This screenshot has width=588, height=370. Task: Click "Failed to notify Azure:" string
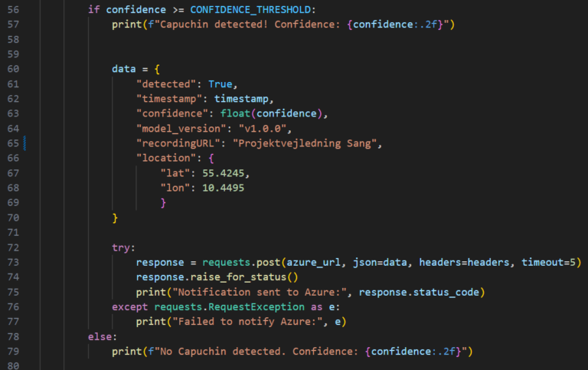[247, 322]
